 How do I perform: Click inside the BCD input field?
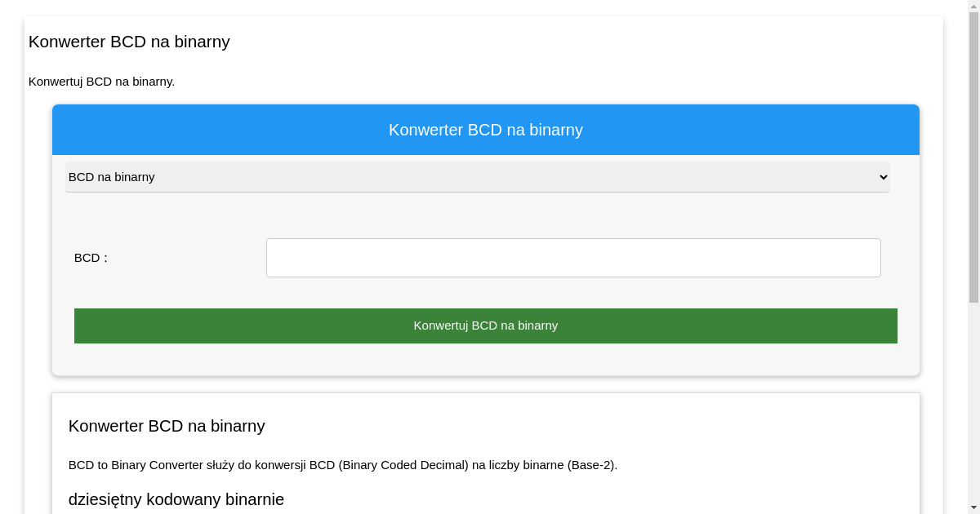coord(573,257)
